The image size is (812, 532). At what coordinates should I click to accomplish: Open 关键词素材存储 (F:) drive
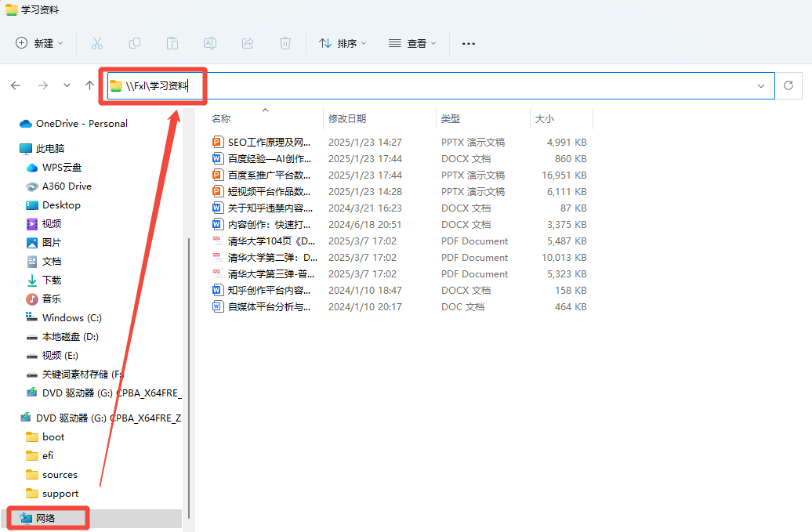click(x=75, y=375)
